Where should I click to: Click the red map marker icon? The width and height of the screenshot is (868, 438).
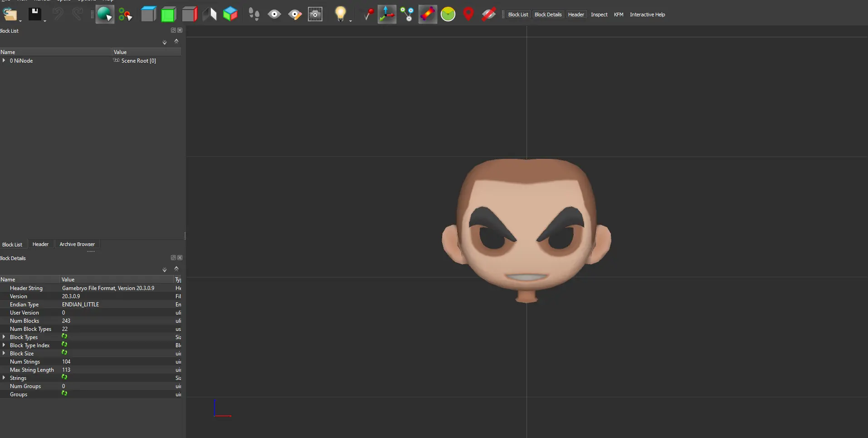point(468,15)
